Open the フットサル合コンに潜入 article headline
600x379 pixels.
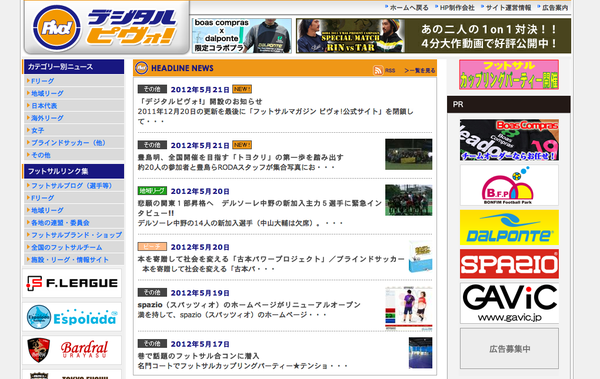[199, 356]
